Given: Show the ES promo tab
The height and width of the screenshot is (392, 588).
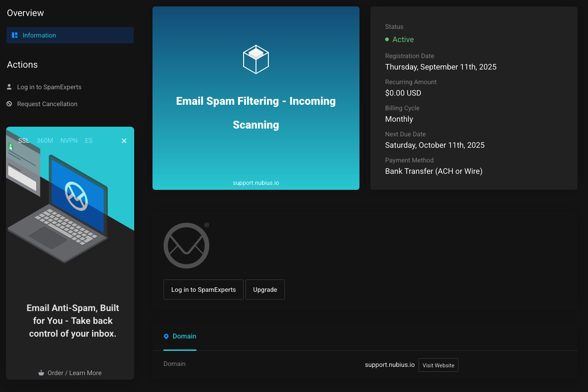Looking at the screenshot, I should coord(89,140).
